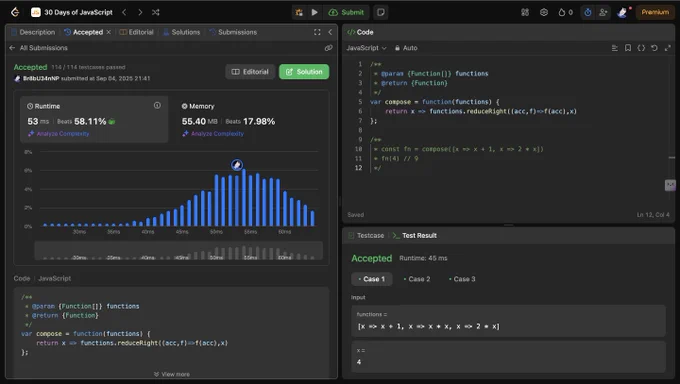Select Case 2 result
Viewport: 680px width, 384px height.
point(417,279)
